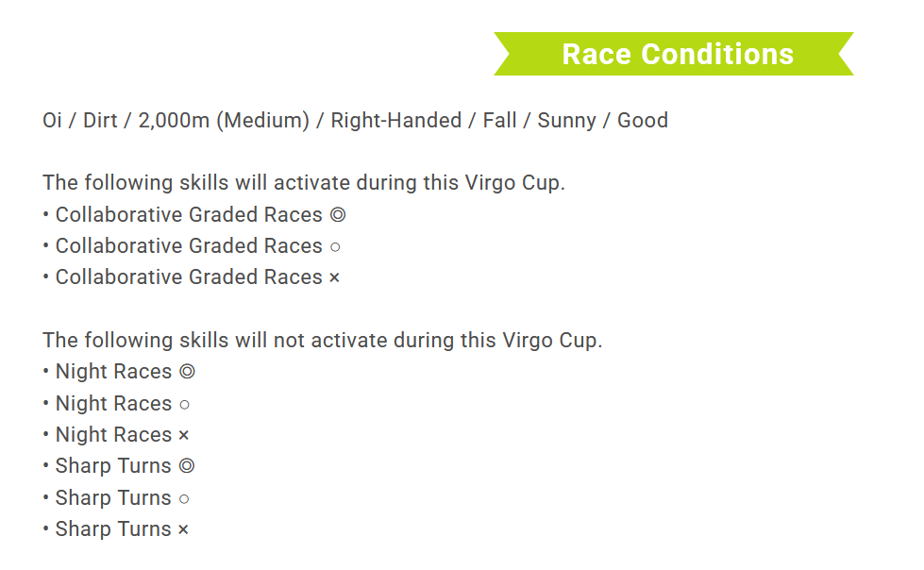Click the double circle after first Collaborative Graded Races
Image resolution: width=924 pixels, height=570 pixels.
pos(338,214)
